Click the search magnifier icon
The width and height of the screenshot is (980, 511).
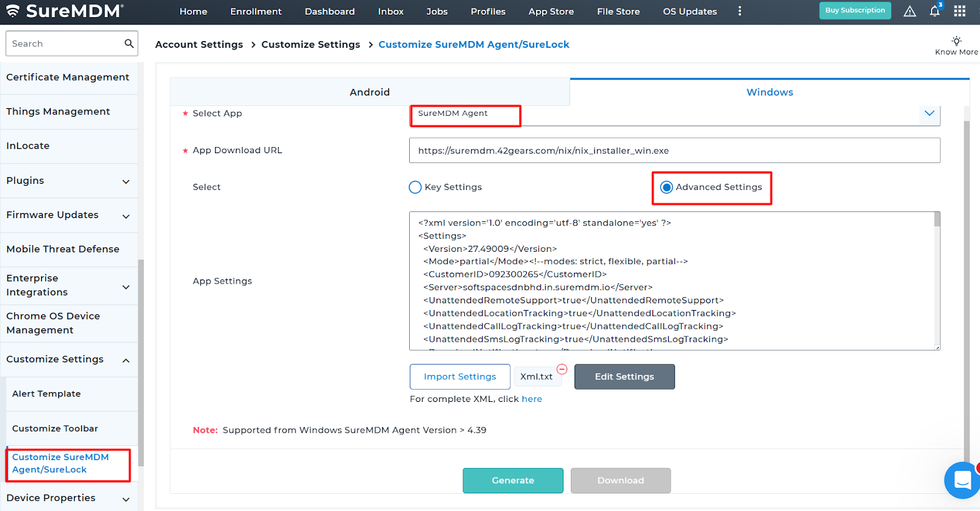click(x=129, y=44)
